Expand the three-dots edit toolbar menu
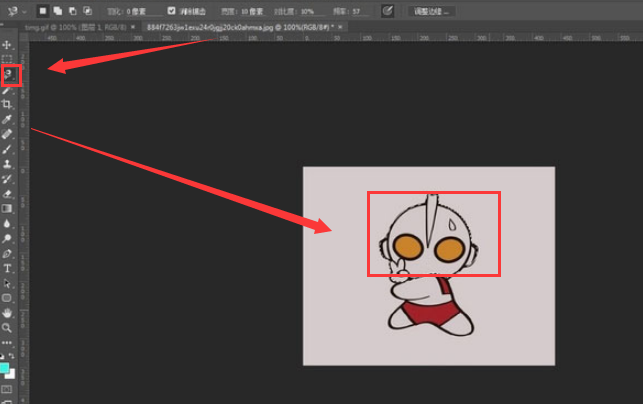The height and width of the screenshot is (404, 643). pos(7,341)
